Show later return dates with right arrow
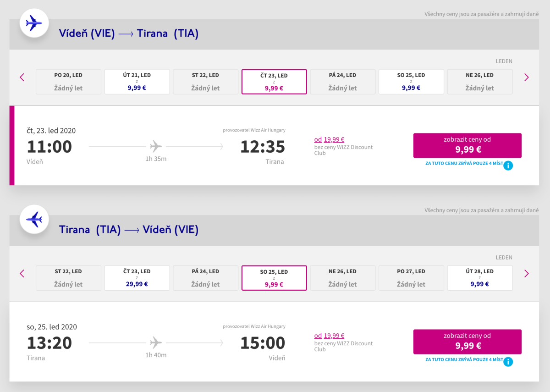Image resolution: width=550 pixels, height=392 pixels. [526, 274]
